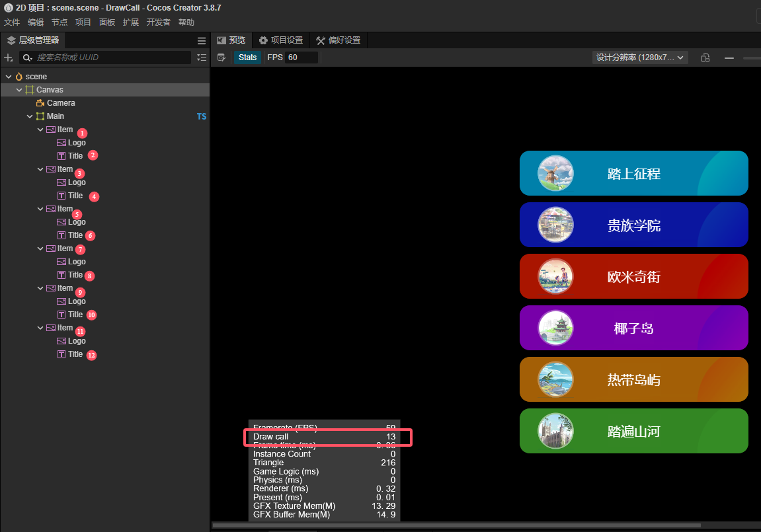761x532 pixels.
Task: Click the device rotate icon
Action: coord(705,57)
